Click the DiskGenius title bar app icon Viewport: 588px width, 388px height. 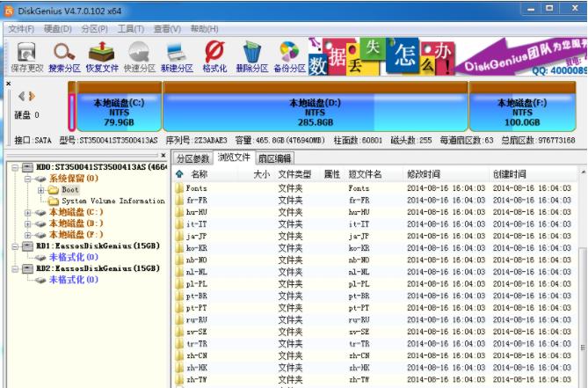(x=9, y=11)
